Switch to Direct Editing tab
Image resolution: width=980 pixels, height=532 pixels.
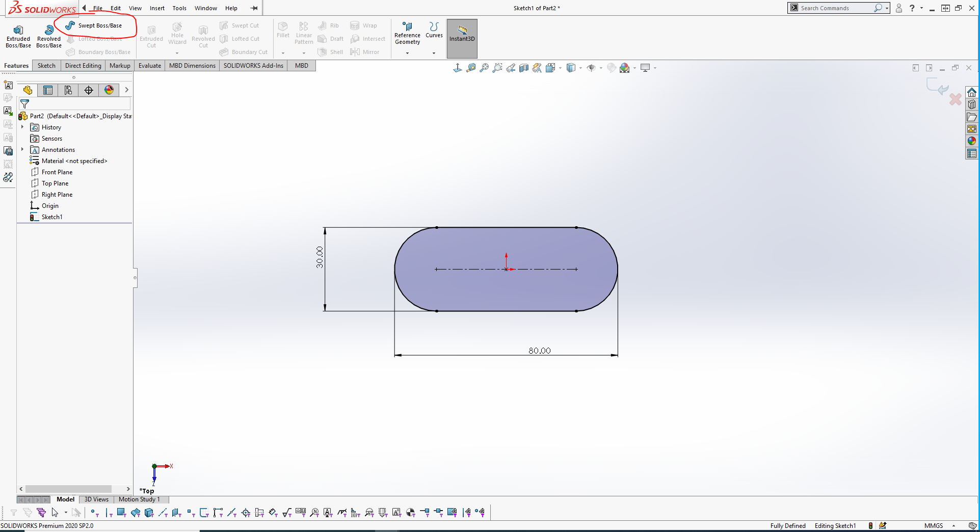83,66
